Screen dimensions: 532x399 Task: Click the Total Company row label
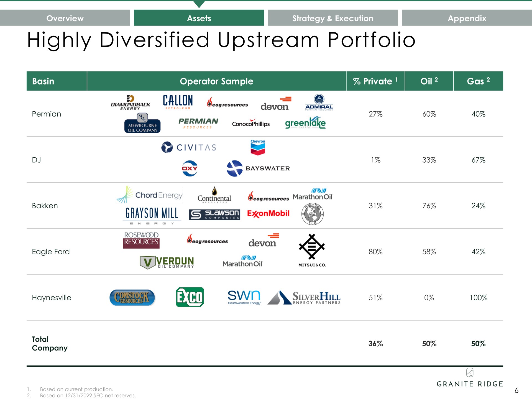50,344
